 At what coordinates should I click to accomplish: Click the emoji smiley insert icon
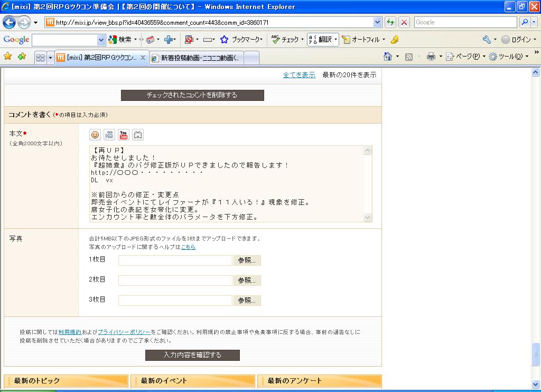pyautogui.click(x=95, y=135)
